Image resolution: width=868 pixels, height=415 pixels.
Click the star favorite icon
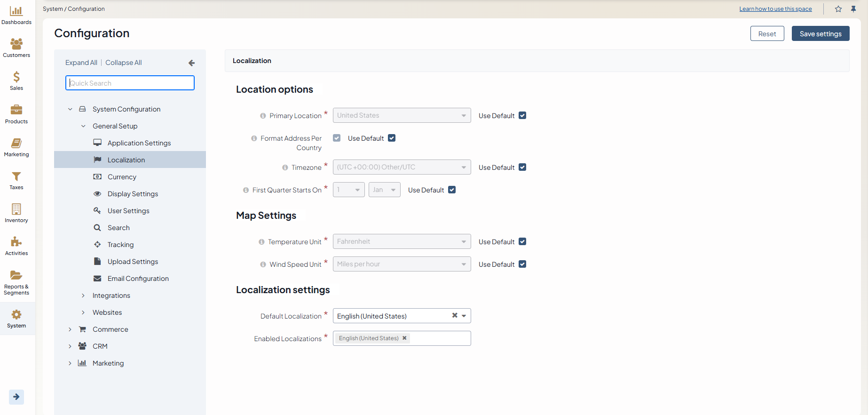click(838, 9)
